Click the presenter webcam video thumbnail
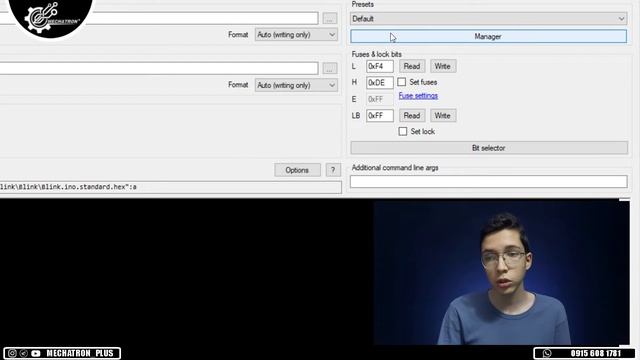This screenshot has height=360, width=640. pos(501,272)
